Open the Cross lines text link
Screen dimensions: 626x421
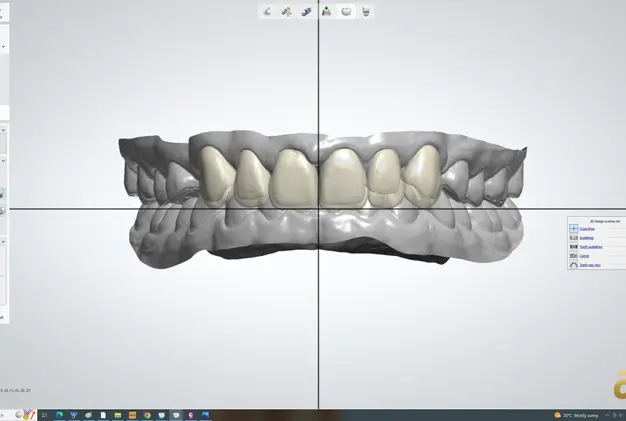point(587,228)
